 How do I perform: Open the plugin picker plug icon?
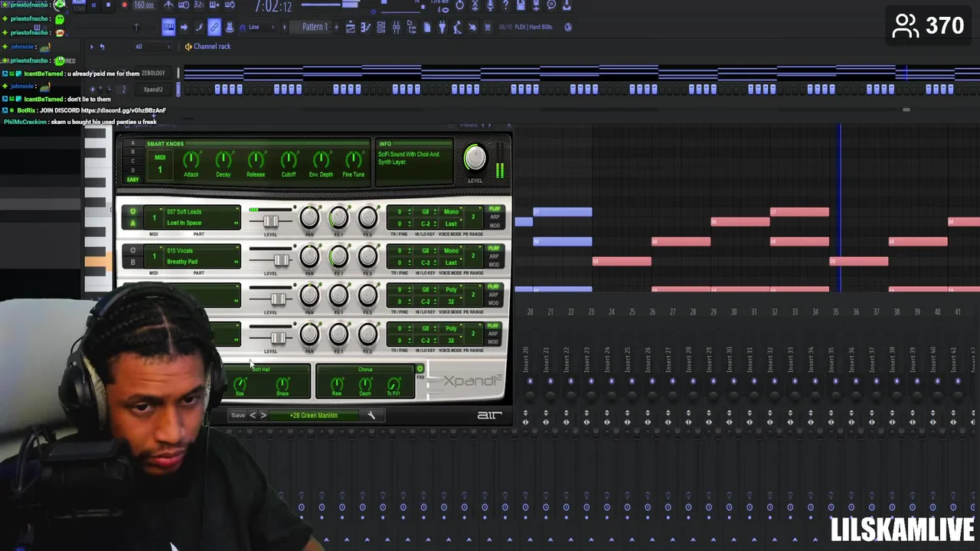[442, 27]
